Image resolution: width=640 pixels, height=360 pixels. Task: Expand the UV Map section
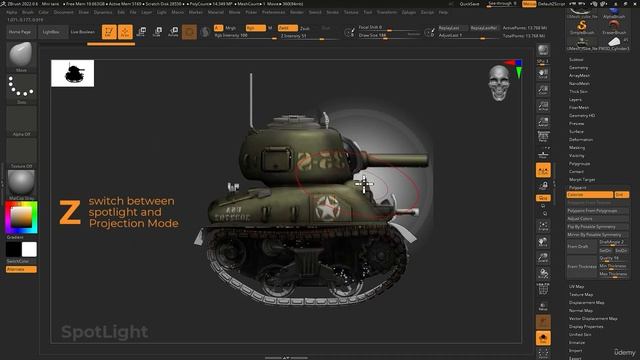[x=576, y=287]
